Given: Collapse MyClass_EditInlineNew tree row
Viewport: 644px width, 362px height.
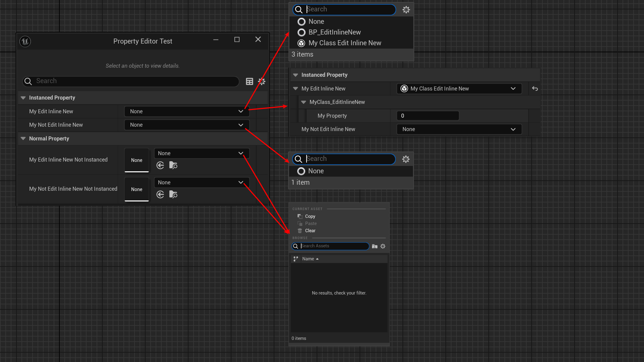Looking at the screenshot, I should (304, 102).
